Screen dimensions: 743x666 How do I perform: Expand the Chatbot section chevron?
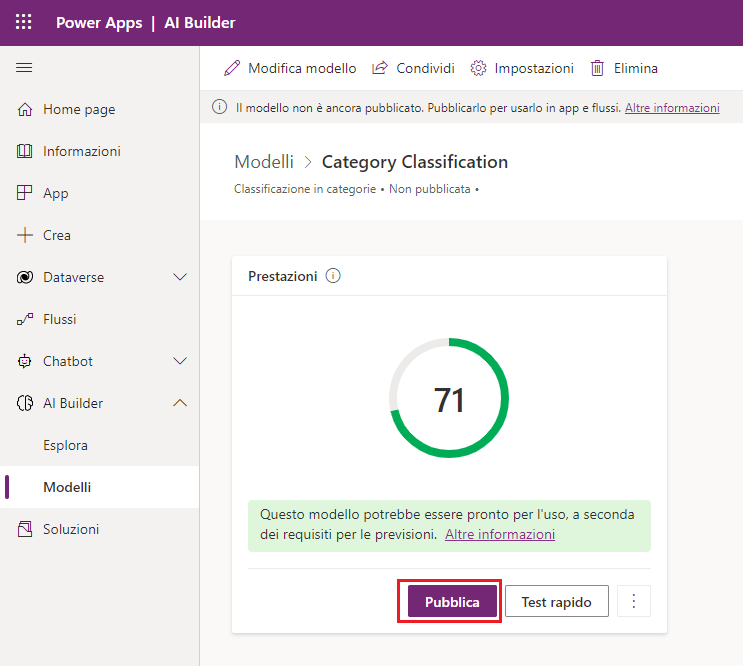click(180, 361)
